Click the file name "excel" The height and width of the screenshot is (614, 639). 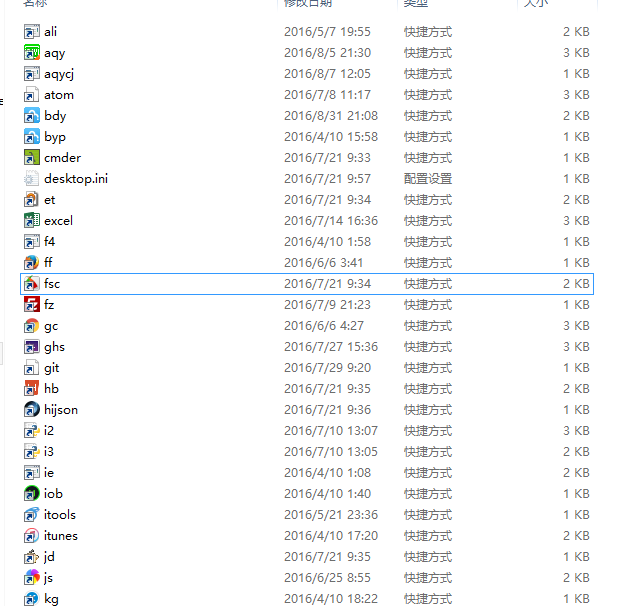click(58, 220)
